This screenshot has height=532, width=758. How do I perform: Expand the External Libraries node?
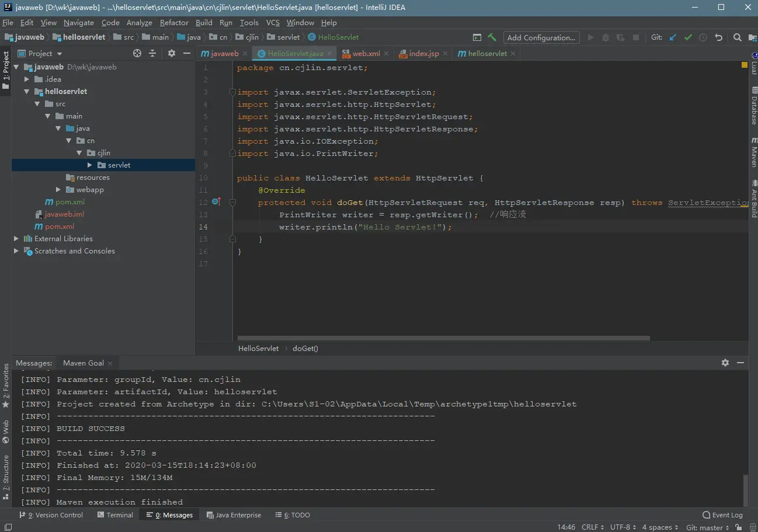click(16, 239)
